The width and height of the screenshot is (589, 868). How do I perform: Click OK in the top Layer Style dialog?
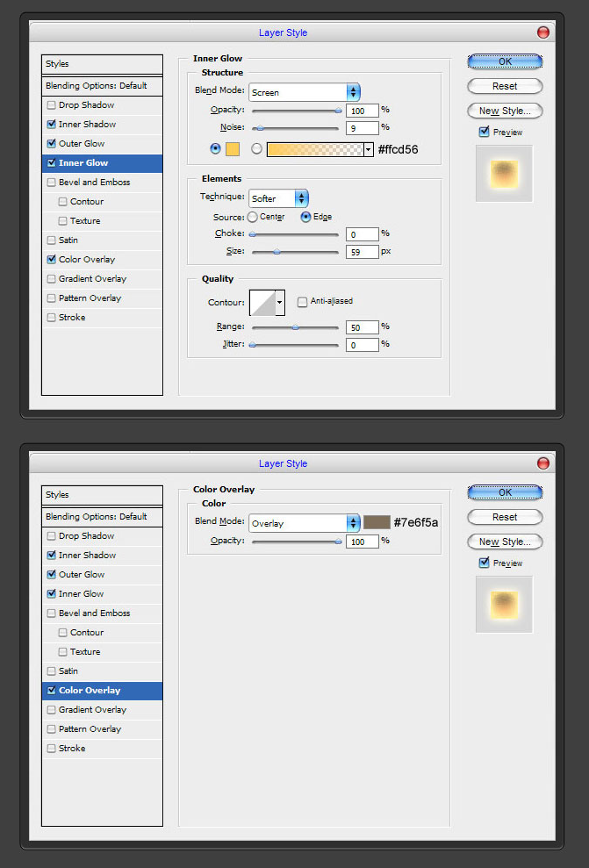click(505, 61)
